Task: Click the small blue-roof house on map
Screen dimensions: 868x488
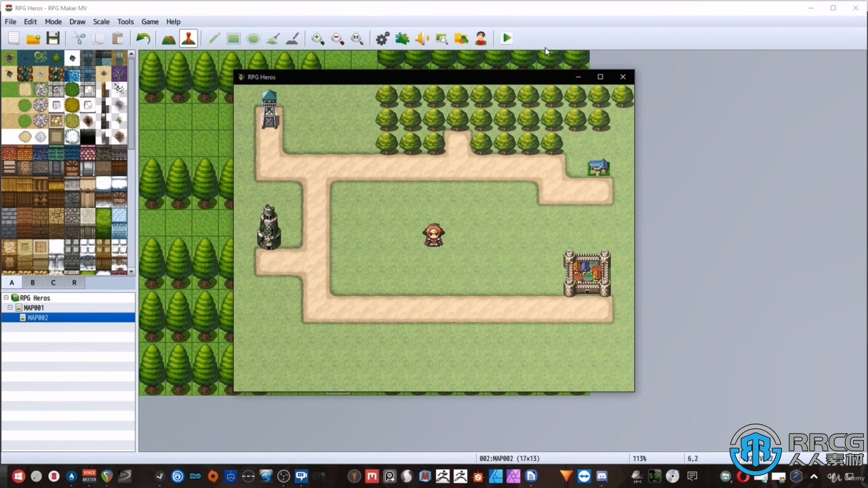Action: click(599, 167)
